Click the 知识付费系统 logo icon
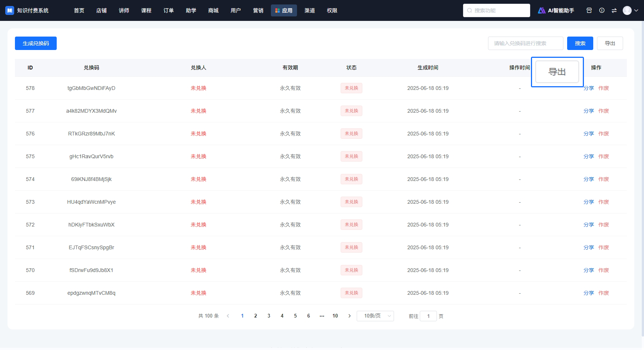This screenshot has height=350, width=644. click(10, 10)
